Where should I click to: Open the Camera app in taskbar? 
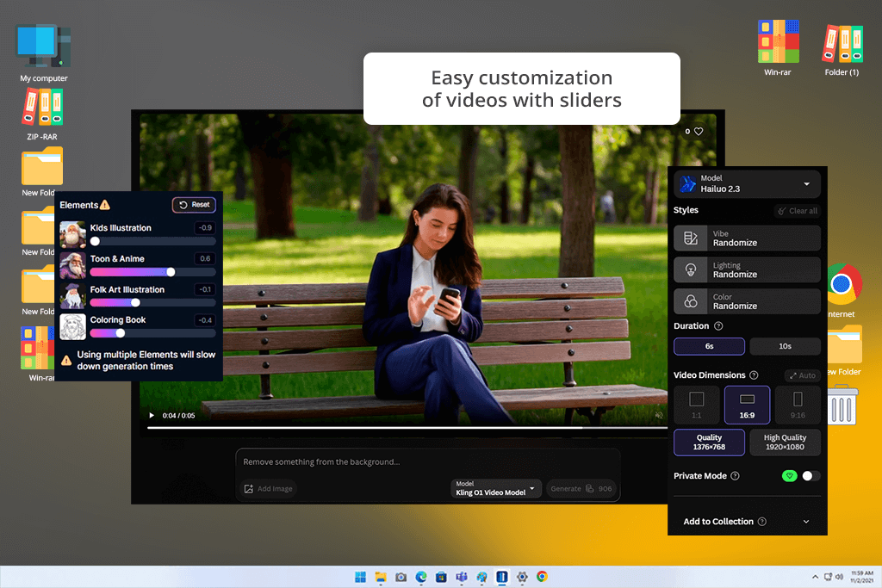click(x=401, y=577)
